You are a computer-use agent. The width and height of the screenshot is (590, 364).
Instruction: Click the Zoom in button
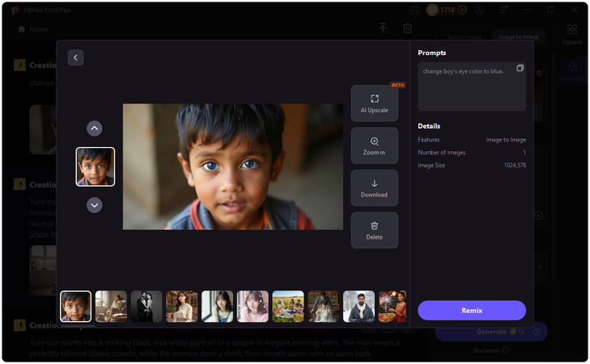(x=374, y=146)
